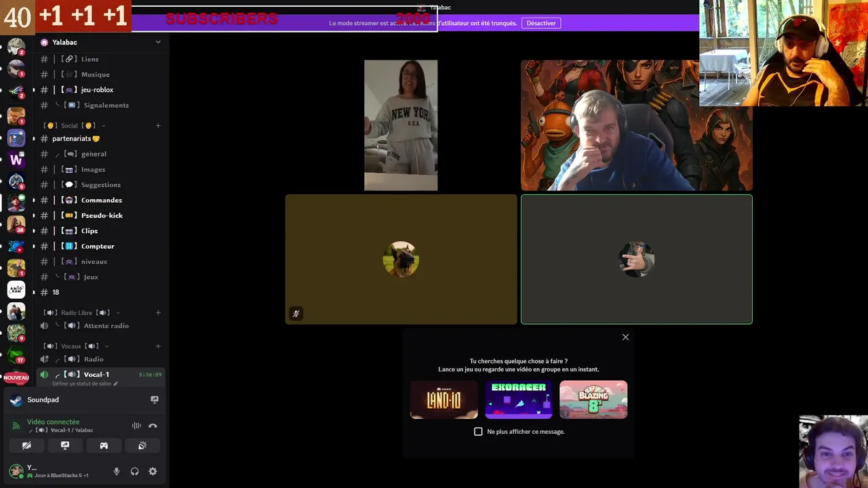The width and height of the screenshot is (868, 488).
Task: Click Désactiver in the streamer mode banner
Action: 541,23
